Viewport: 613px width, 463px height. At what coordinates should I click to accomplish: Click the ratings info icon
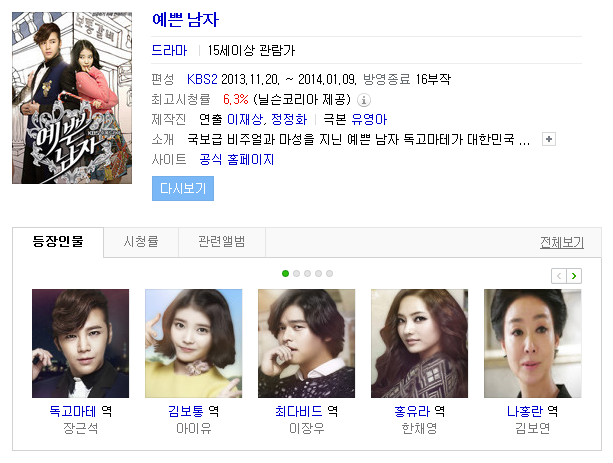pyautogui.click(x=364, y=100)
